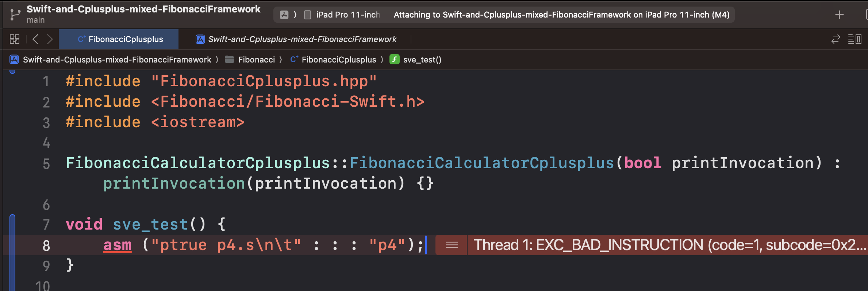
Task: Open the project breadcrumb in jump bar
Action: click(x=117, y=60)
